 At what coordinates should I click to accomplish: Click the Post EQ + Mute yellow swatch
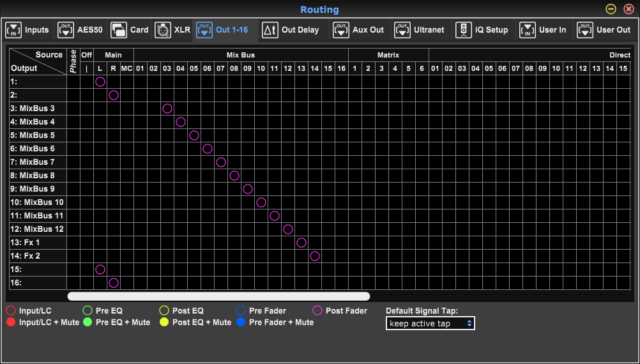[x=164, y=322]
